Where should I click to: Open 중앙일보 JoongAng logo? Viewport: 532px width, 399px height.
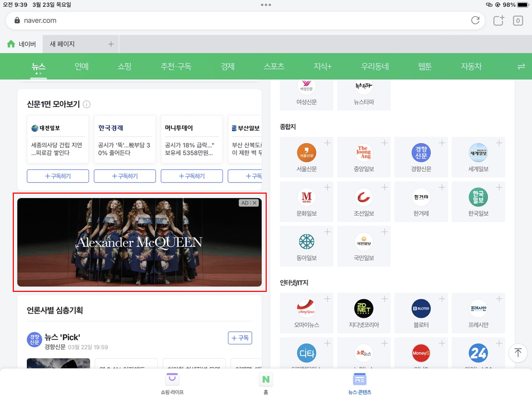click(x=364, y=153)
